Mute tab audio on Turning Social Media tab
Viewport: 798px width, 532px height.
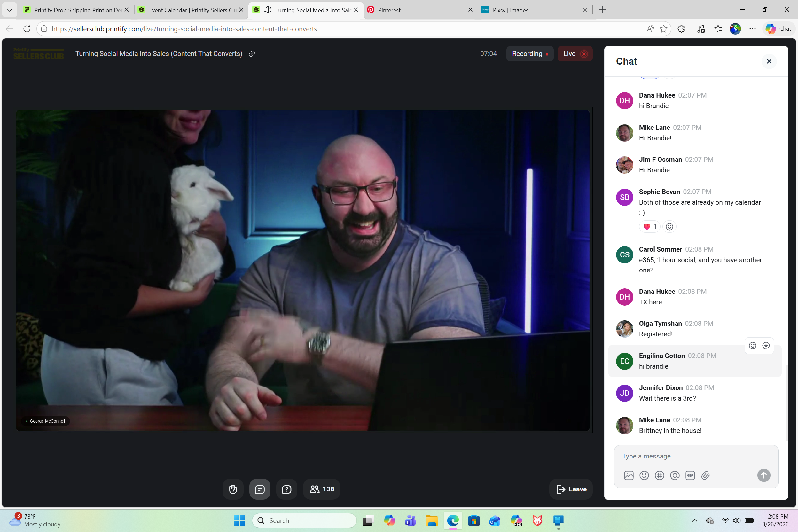point(267,10)
